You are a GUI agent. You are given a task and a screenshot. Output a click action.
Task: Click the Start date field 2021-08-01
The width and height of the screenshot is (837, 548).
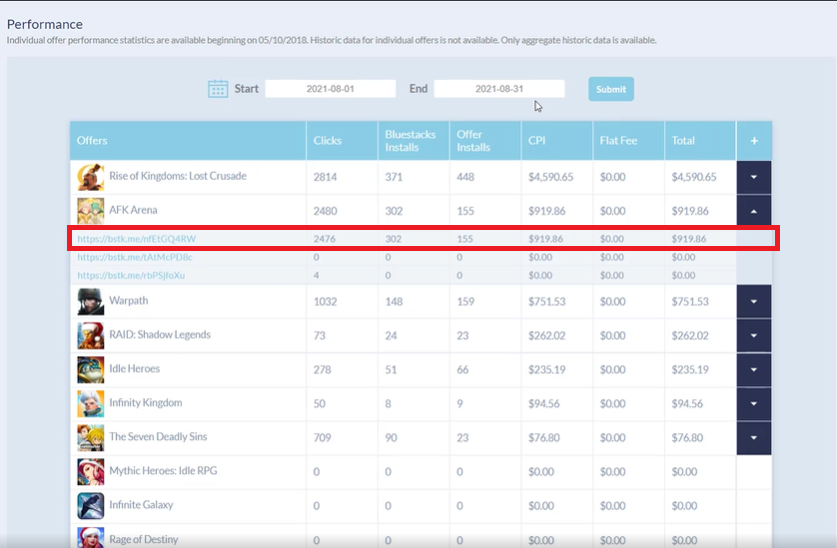tap(330, 89)
